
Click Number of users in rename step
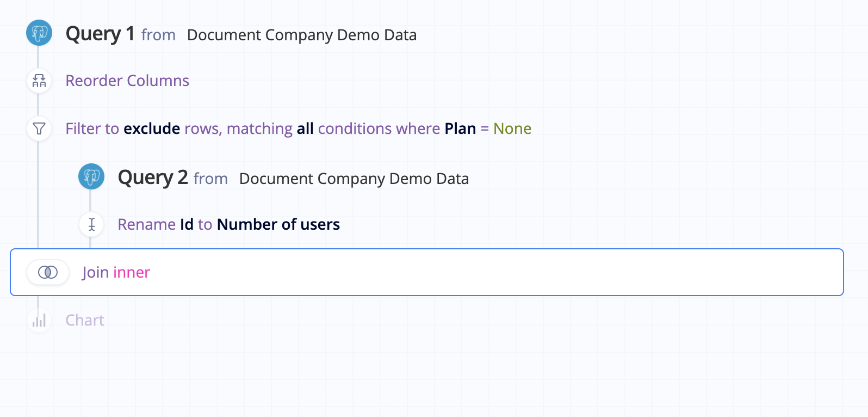[278, 224]
